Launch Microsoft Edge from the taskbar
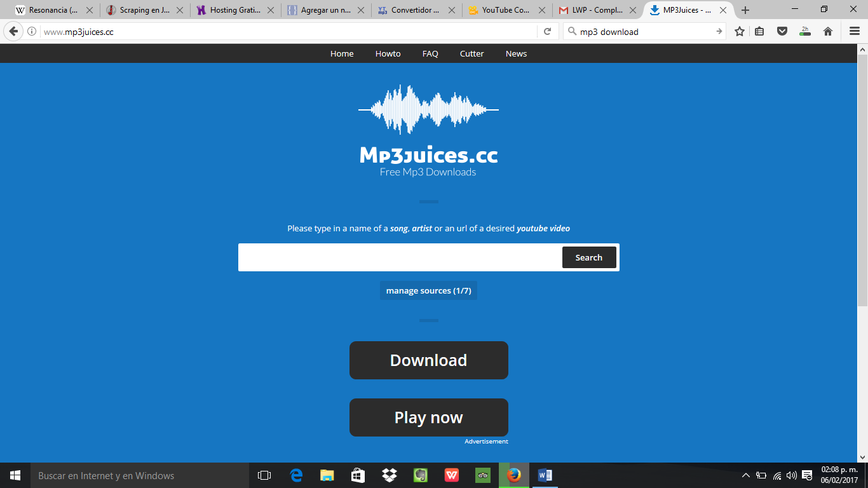Screen dimensions: 868x488 coord(295,475)
